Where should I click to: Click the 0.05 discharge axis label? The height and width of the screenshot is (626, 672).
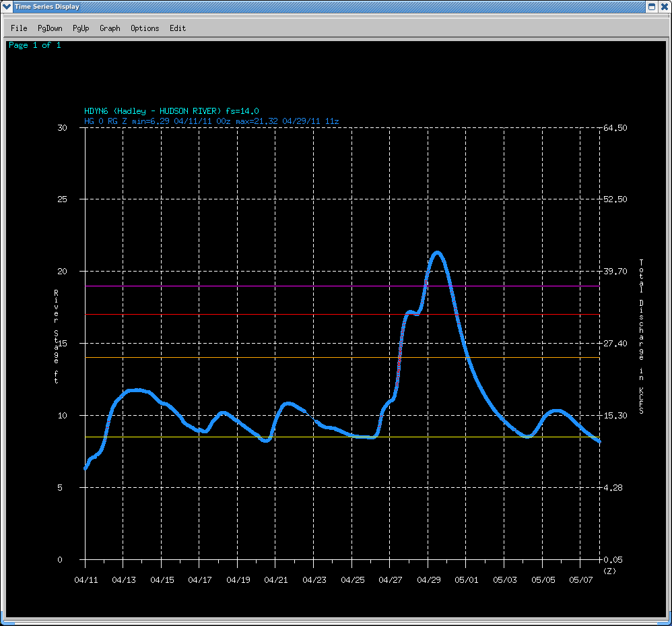coord(613,559)
